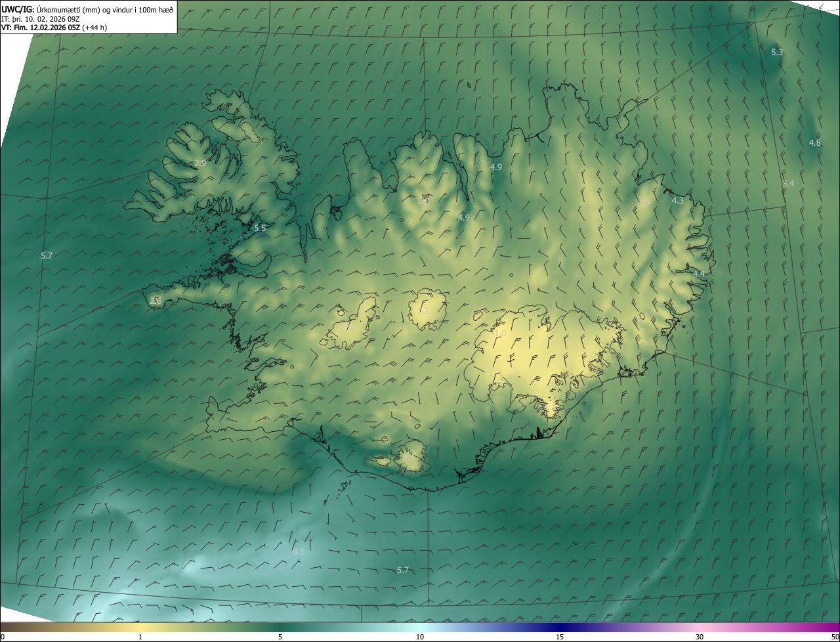Select the 2.9 value label in the Westfjords
840x642 pixels.
tap(200, 163)
